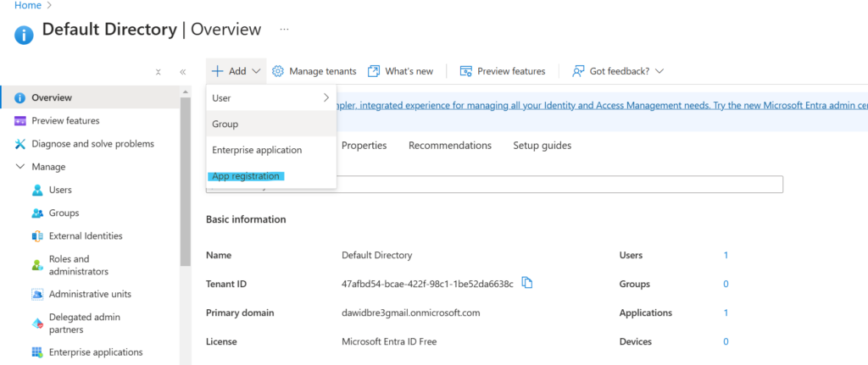Click the Users icon in sidebar
This screenshot has width=868, height=365.
pyautogui.click(x=37, y=191)
